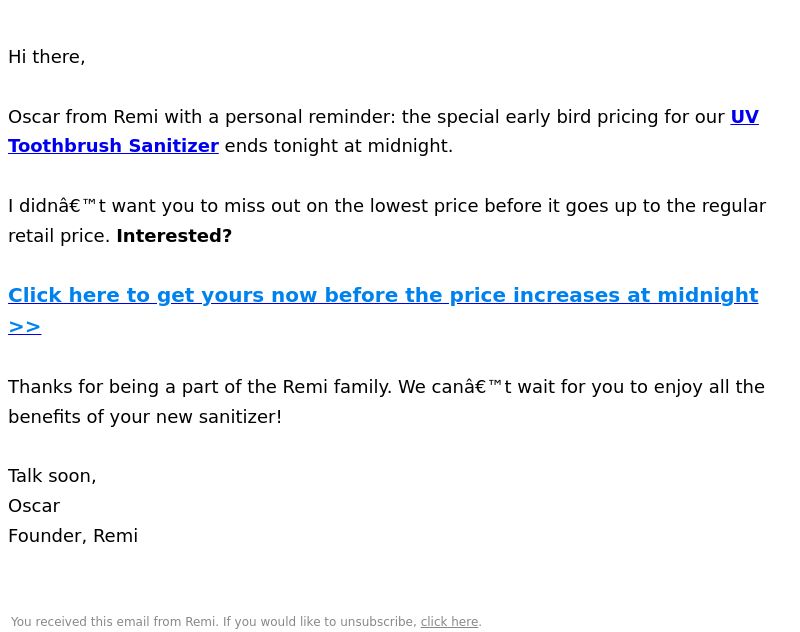Click the Founder, Remi title line
800x632 pixels.
[73, 536]
